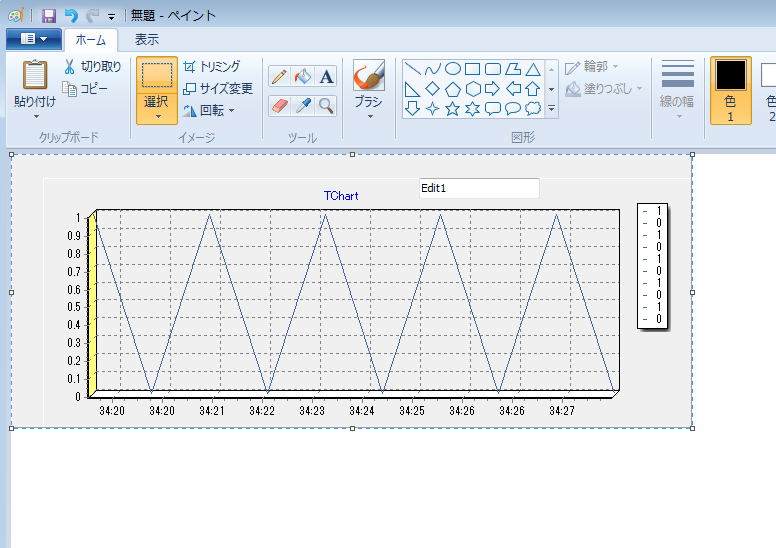Switch to the ホーム tab
This screenshot has width=776, height=548.
point(91,40)
